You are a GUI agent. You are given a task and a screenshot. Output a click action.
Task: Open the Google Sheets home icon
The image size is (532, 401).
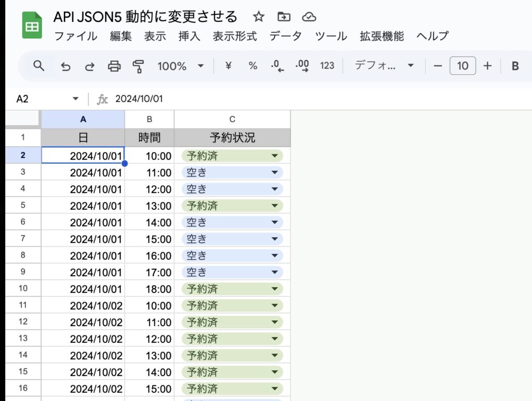click(x=32, y=26)
